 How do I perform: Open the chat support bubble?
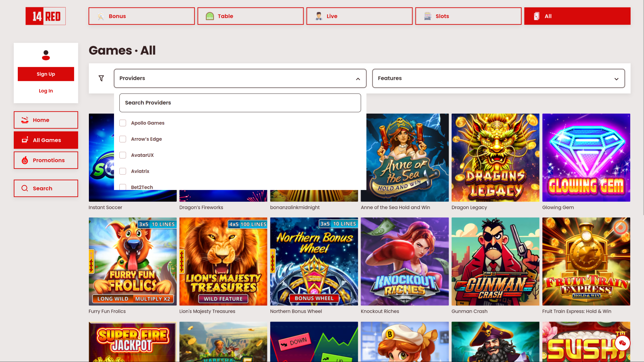(623, 343)
